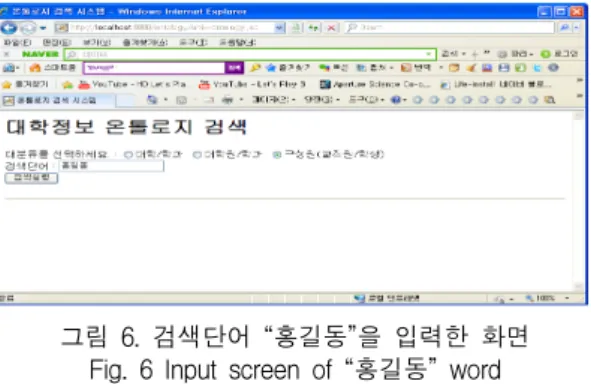Open a new blank tab
The height and width of the screenshot is (384, 591).
coord(126,100)
